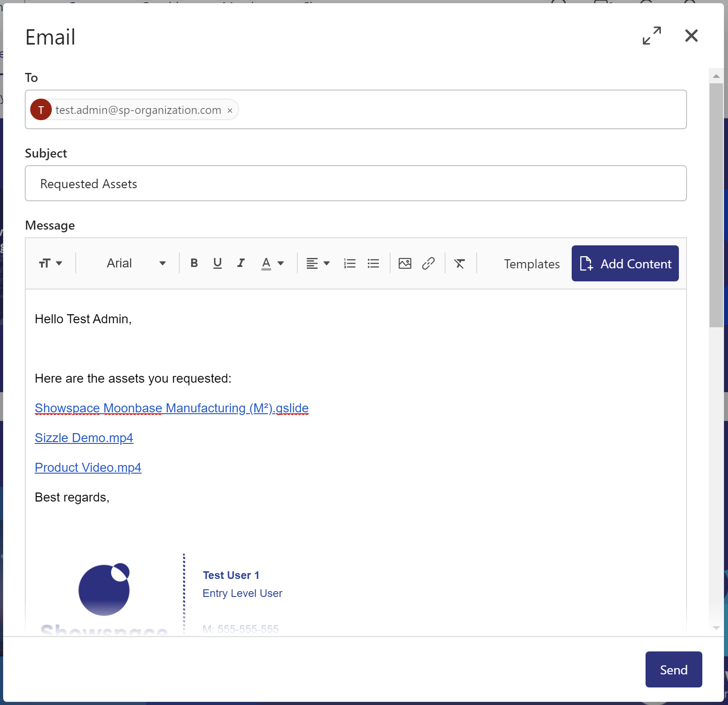
Task: Toggle bold formatting in message toolbar
Action: click(194, 263)
